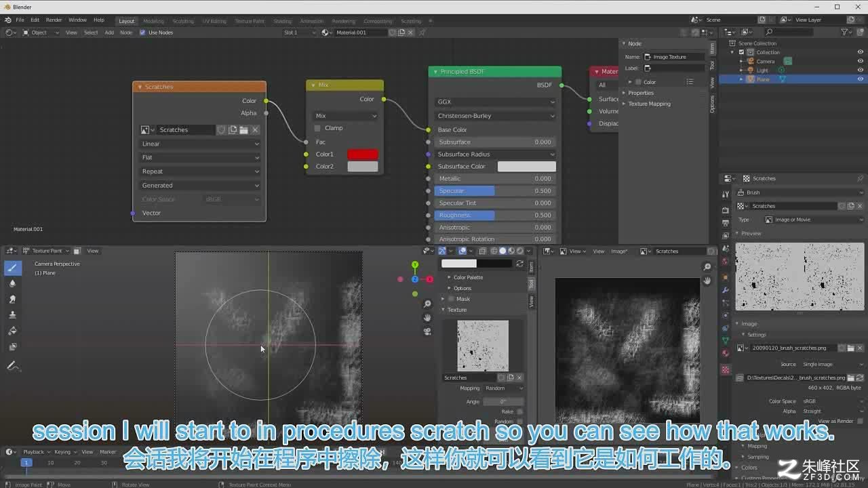Screen dimensions: 868x488
Task: Toggle camera view icon in 3D viewport
Action: click(x=427, y=331)
